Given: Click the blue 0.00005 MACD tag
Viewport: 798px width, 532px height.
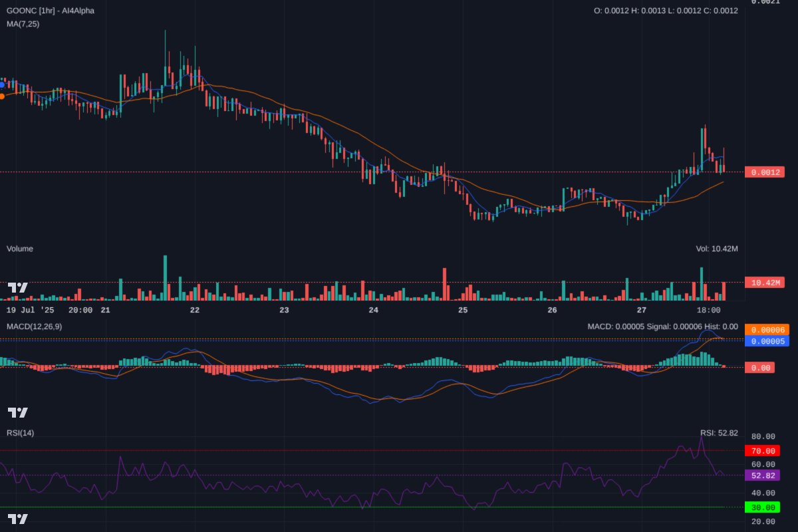Looking at the screenshot, I should point(767,341).
